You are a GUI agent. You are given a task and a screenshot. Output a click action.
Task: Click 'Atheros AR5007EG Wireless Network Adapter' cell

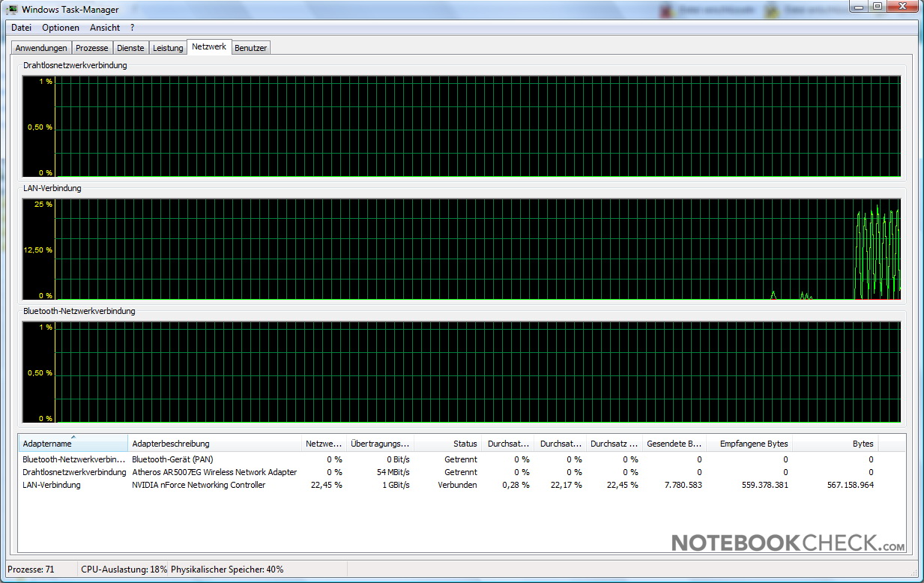click(x=214, y=472)
